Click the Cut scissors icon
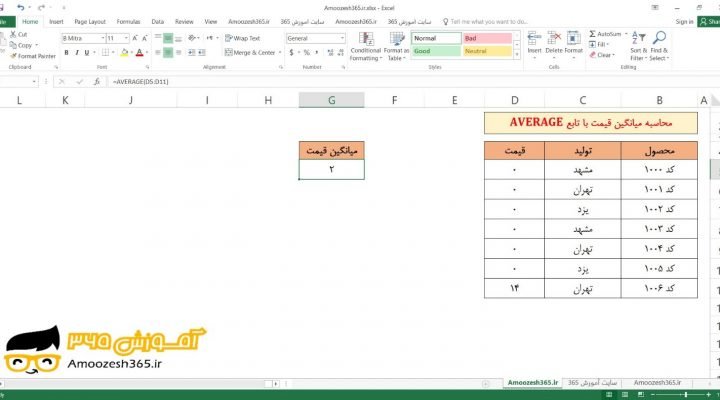The image size is (720, 400). tap(13, 34)
